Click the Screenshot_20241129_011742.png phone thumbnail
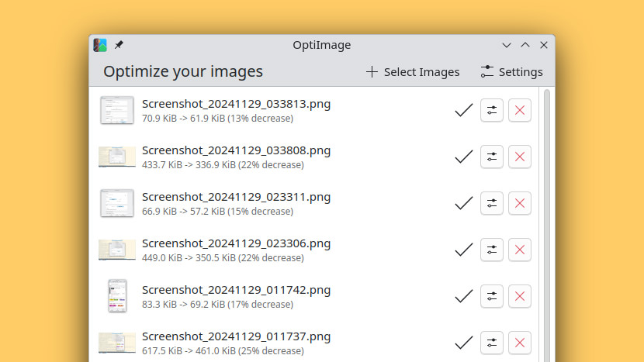The height and width of the screenshot is (362, 644). coord(117,296)
